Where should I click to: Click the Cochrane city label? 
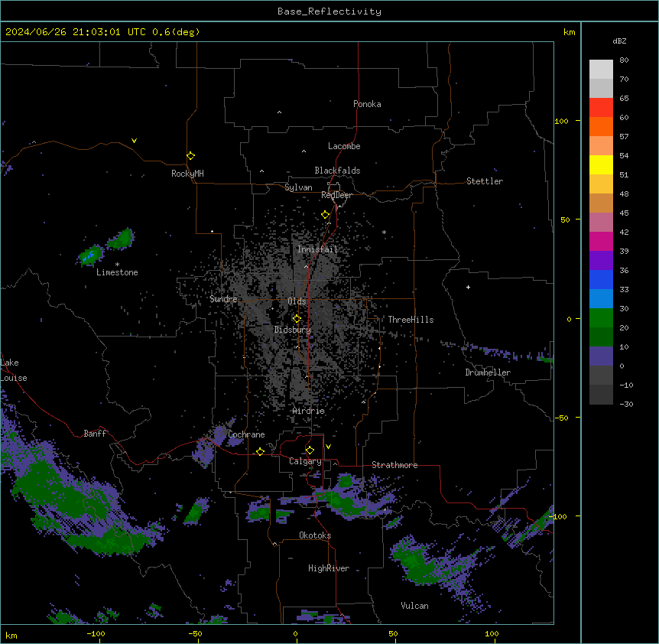[246, 434]
